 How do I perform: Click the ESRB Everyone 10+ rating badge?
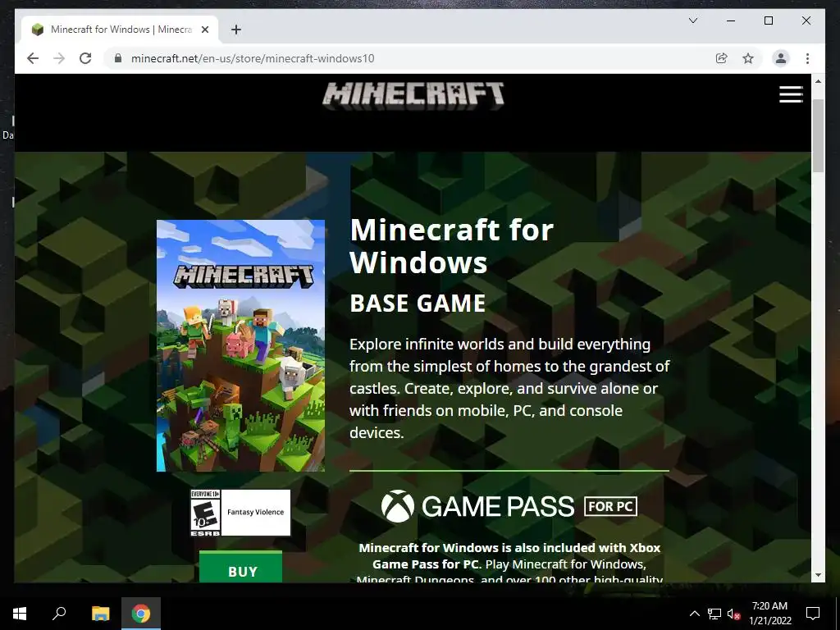click(205, 513)
